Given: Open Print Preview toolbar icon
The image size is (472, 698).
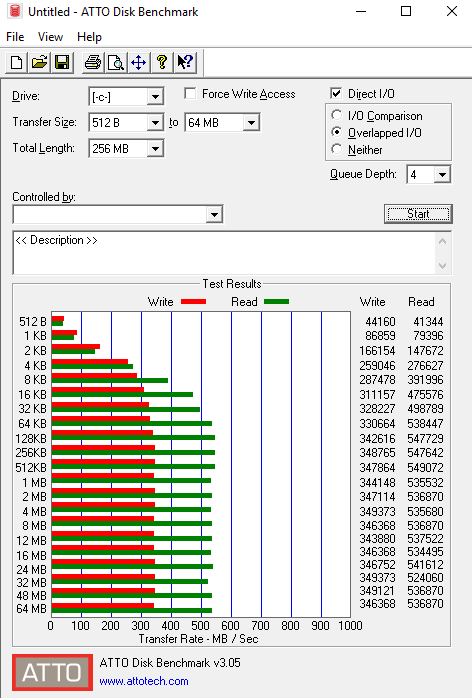Looking at the screenshot, I should pyautogui.click(x=116, y=62).
